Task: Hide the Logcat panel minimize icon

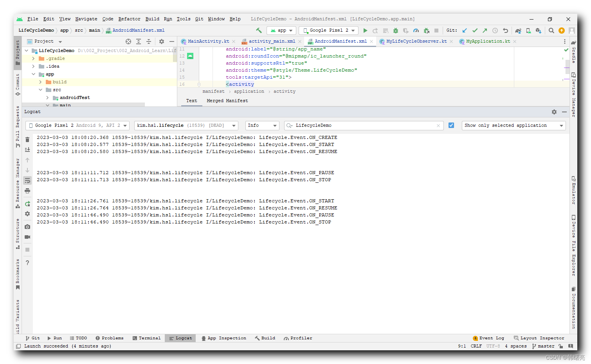Action: click(564, 112)
